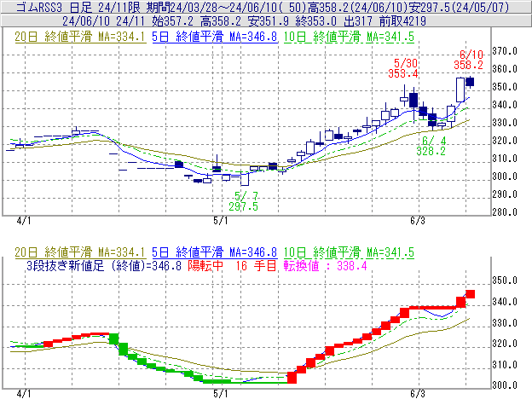Click the chart title ゴムRSS3 日足 24/11限
532x405 pixels.
(x=80, y=7)
